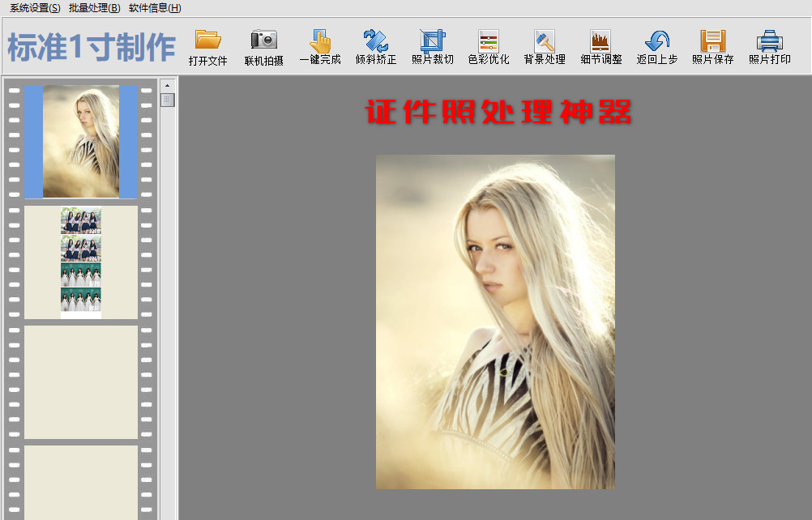Click the 打开文件 folder icon
Viewport: 812px width, 520px height.
pos(208,40)
